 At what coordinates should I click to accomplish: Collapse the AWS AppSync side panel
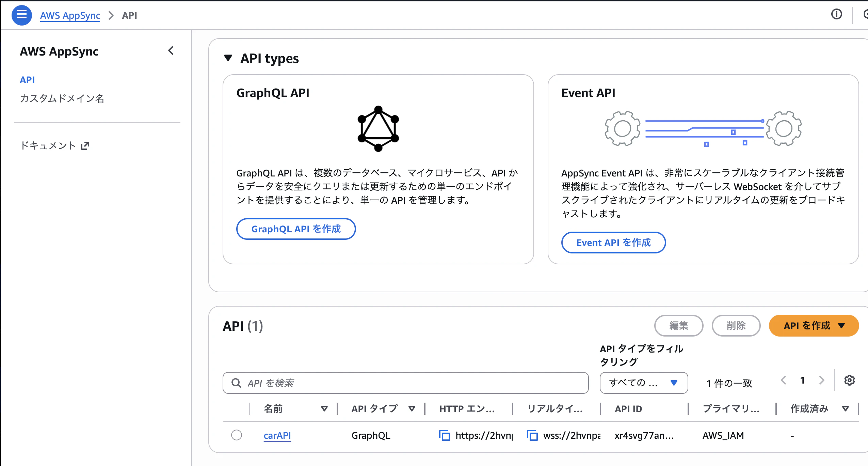(x=171, y=51)
